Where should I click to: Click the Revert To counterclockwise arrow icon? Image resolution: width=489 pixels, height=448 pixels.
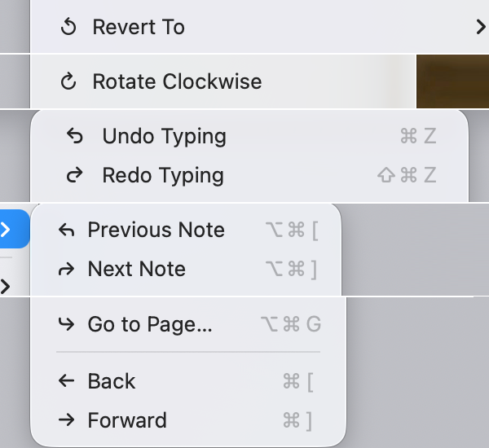tap(68, 27)
